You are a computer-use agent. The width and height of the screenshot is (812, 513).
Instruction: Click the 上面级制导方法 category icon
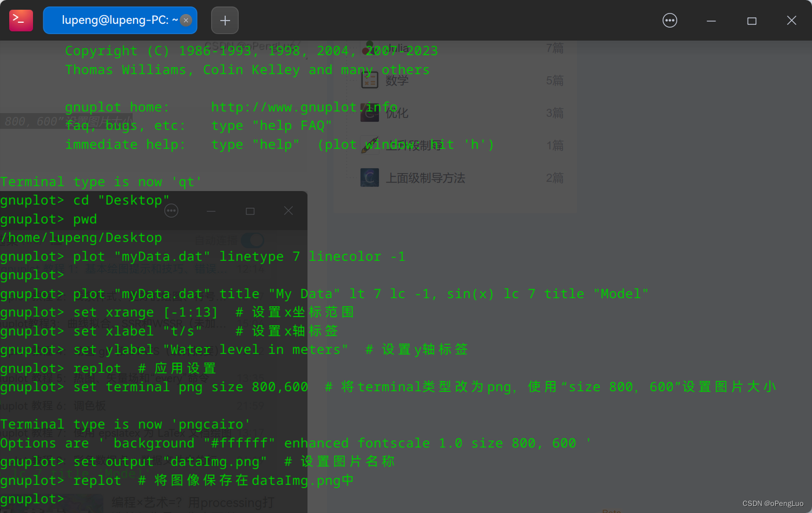tap(370, 177)
